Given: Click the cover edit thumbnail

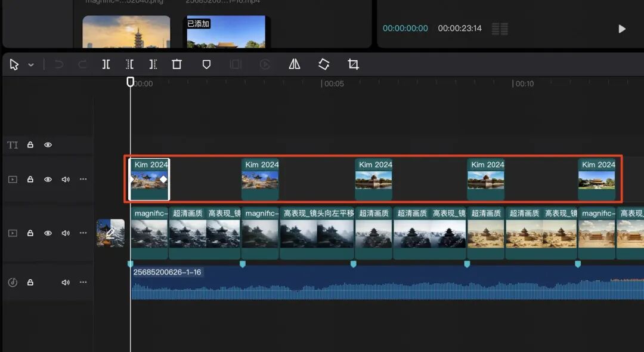Looking at the screenshot, I should coord(110,233).
